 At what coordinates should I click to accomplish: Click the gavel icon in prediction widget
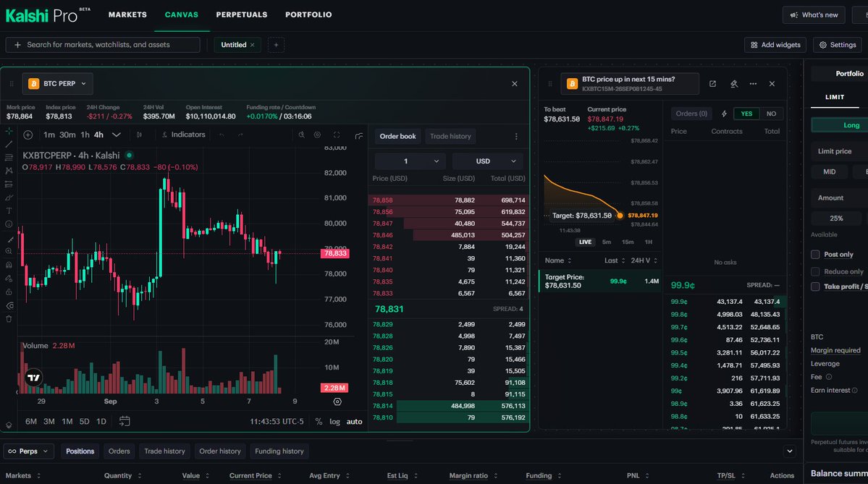(x=733, y=83)
